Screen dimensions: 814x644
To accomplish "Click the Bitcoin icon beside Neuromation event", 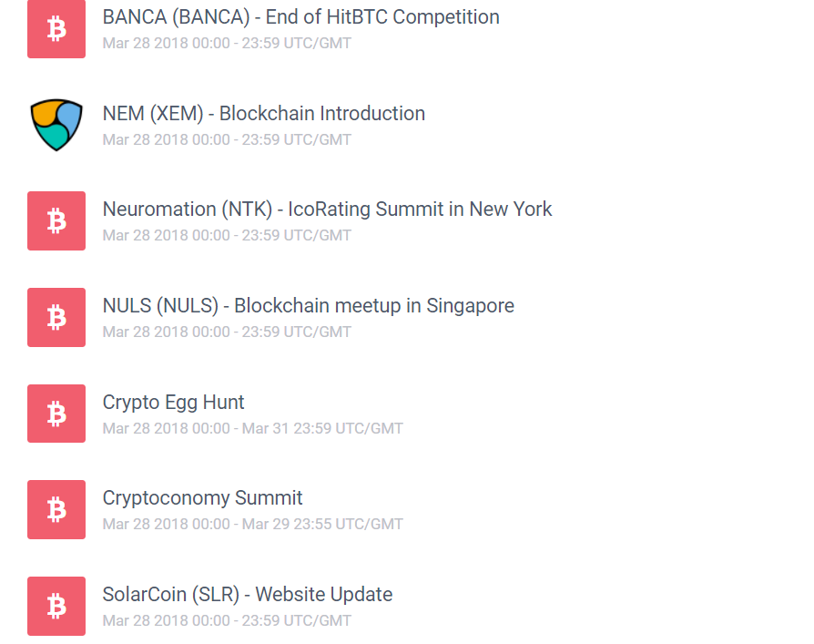I will (x=56, y=220).
